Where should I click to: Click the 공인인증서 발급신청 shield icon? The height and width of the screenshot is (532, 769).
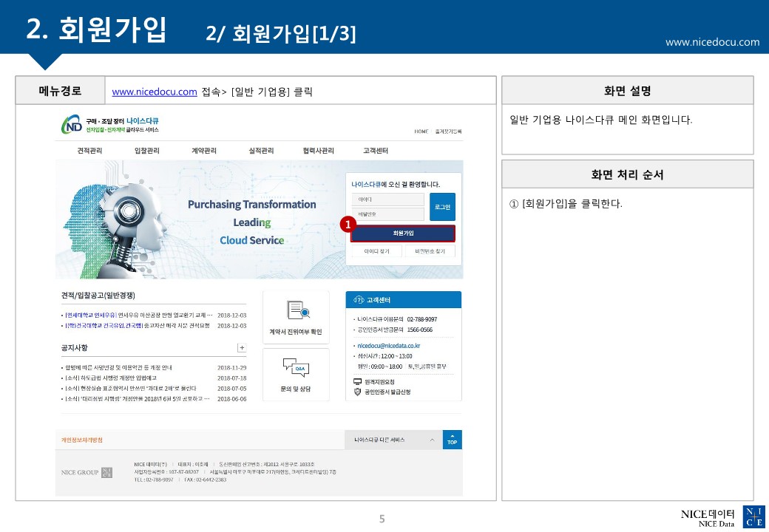click(x=358, y=392)
